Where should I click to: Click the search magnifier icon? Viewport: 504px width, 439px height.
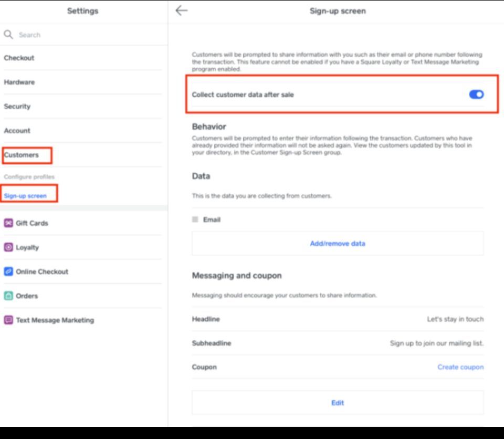pos(8,35)
